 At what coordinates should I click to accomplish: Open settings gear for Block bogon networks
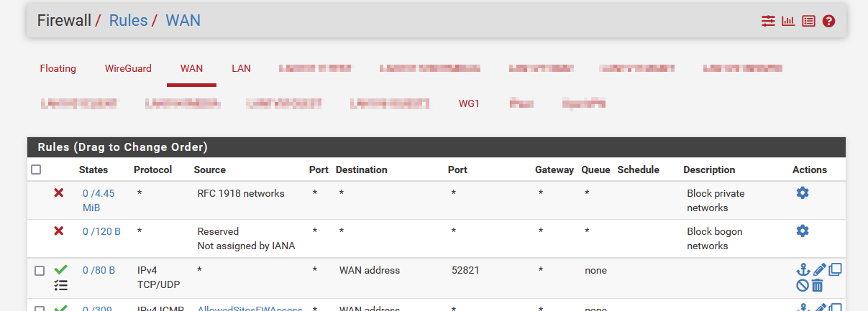tap(803, 231)
